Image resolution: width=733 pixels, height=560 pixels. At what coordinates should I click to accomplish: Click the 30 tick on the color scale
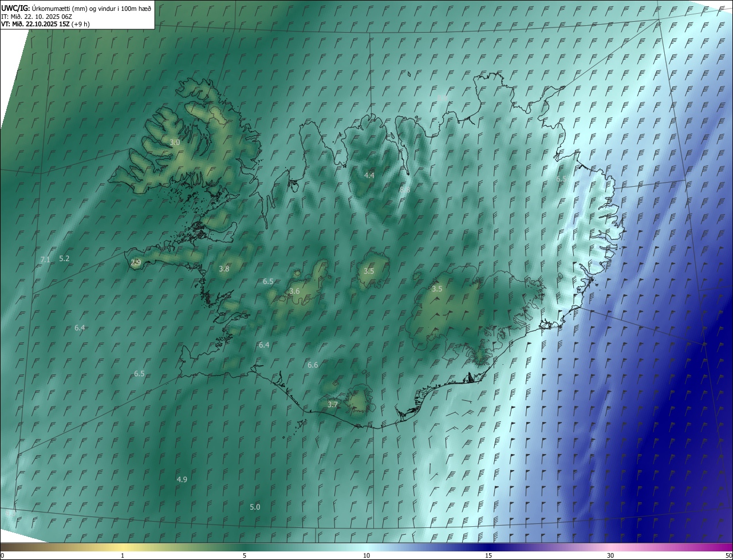pyautogui.click(x=610, y=555)
